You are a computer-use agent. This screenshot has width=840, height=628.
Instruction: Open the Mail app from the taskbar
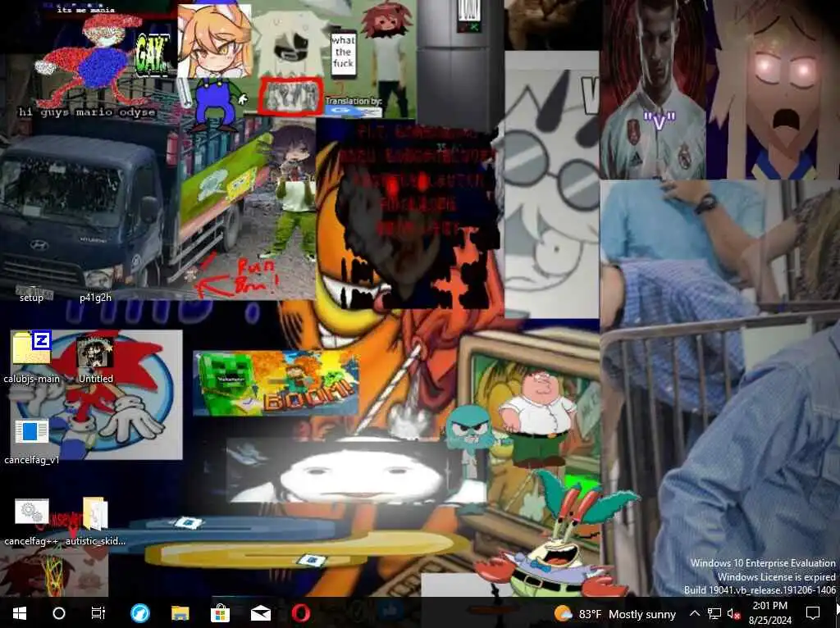pos(260,613)
